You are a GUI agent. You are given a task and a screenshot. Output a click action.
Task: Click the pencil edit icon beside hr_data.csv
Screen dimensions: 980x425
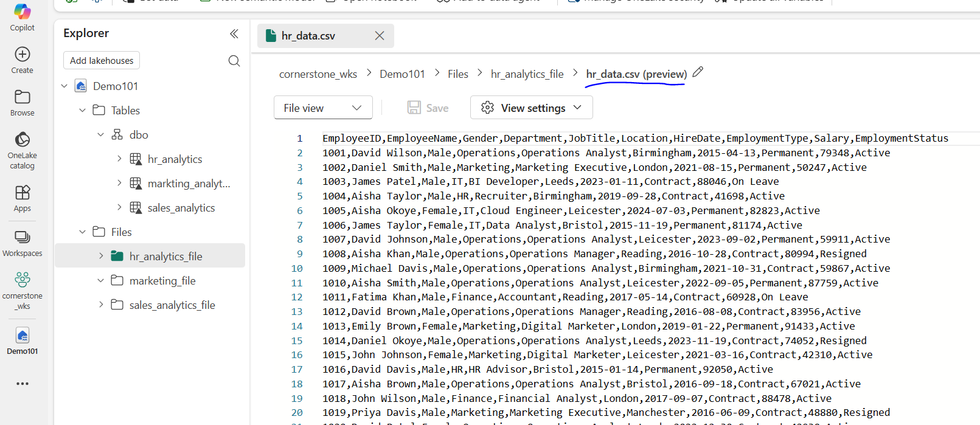(x=698, y=72)
